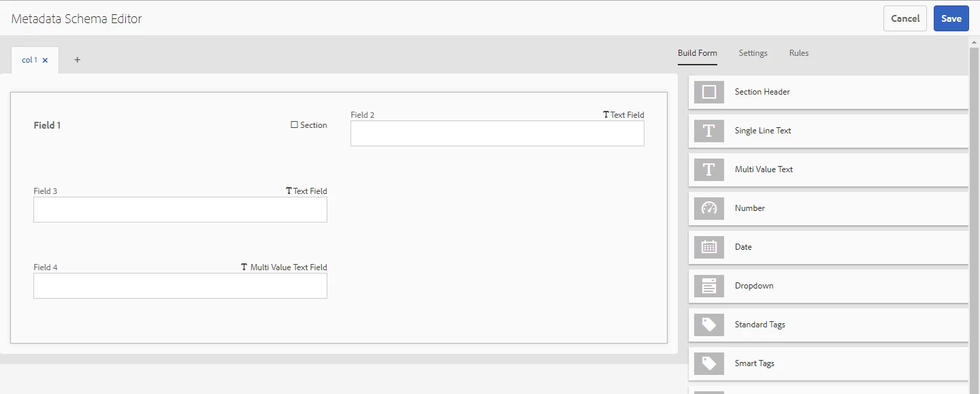Select the Field 1 section header

pos(47,125)
